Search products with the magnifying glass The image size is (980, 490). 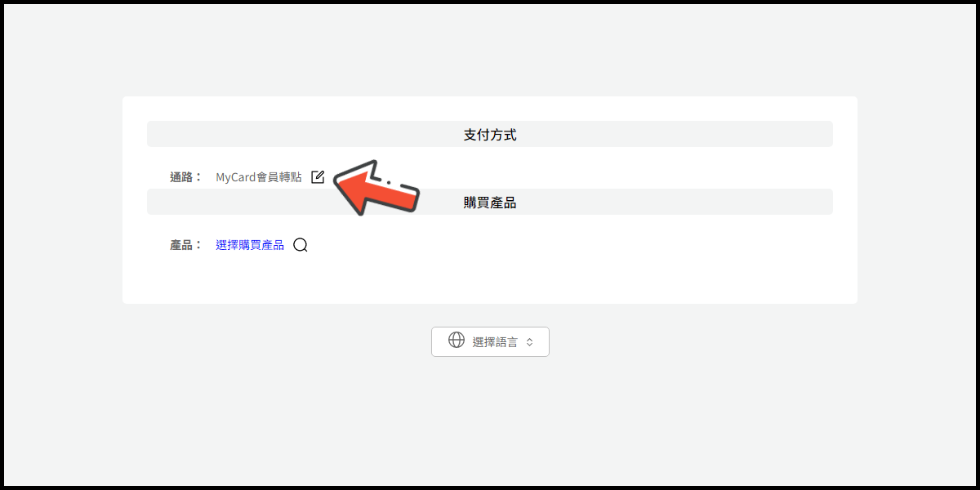[301, 245]
